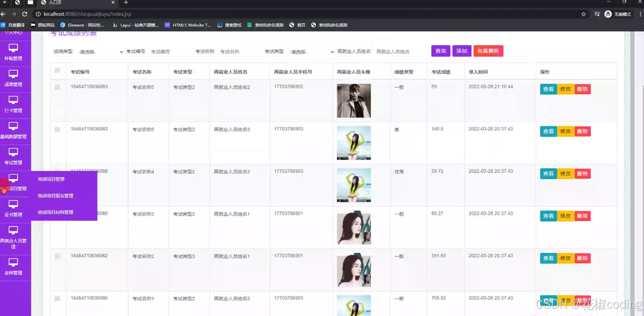This screenshot has height=316, width=644.
Task: Open a new tab with the plus icon
Action: click(126, 3)
